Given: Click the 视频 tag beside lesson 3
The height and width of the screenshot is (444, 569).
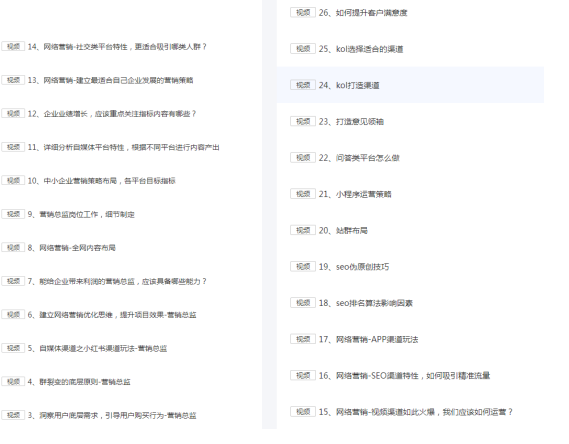Looking at the screenshot, I should click(13, 415).
